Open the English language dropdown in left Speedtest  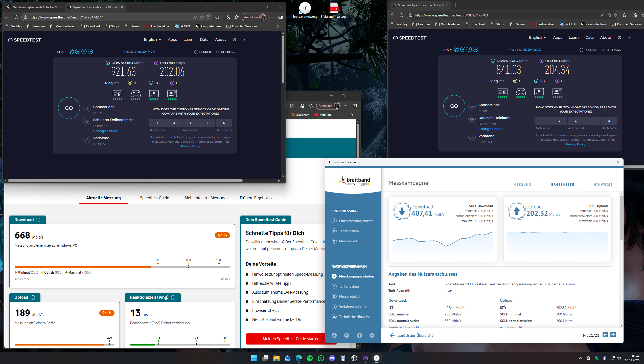tap(152, 39)
